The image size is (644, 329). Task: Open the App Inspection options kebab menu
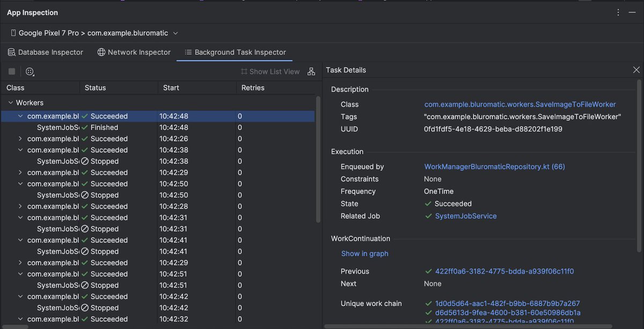click(x=618, y=12)
